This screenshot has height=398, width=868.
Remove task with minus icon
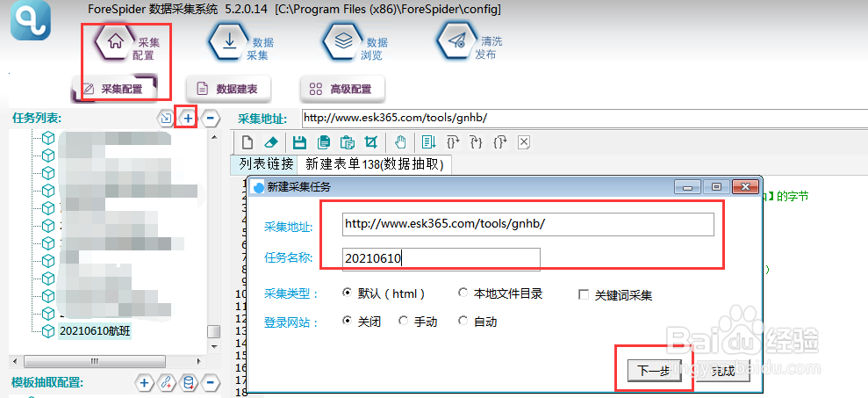click(211, 118)
